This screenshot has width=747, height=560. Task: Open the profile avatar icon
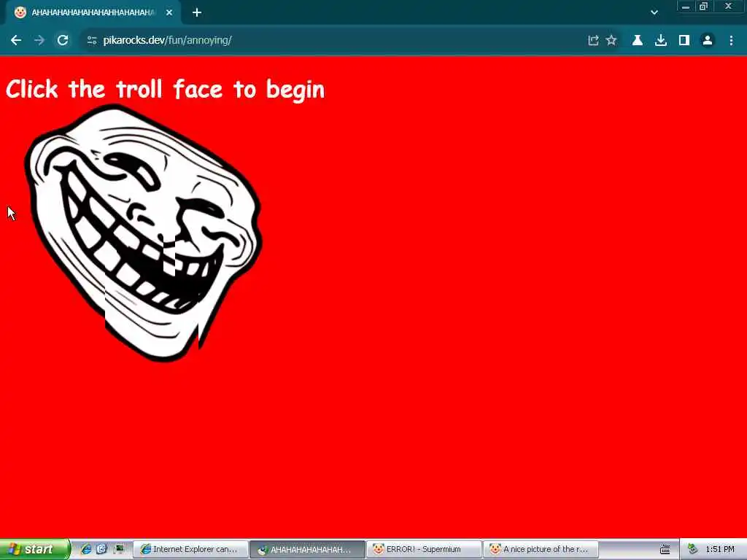(708, 41)
